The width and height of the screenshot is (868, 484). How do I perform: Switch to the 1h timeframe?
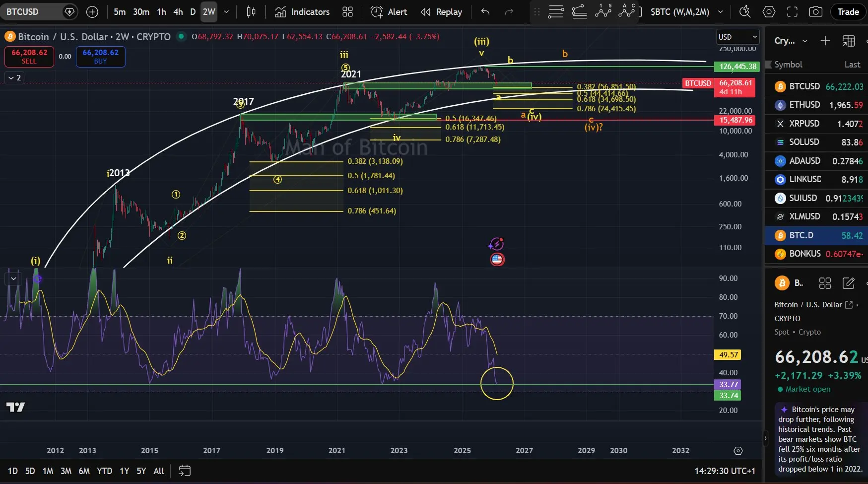pos(161,12)
